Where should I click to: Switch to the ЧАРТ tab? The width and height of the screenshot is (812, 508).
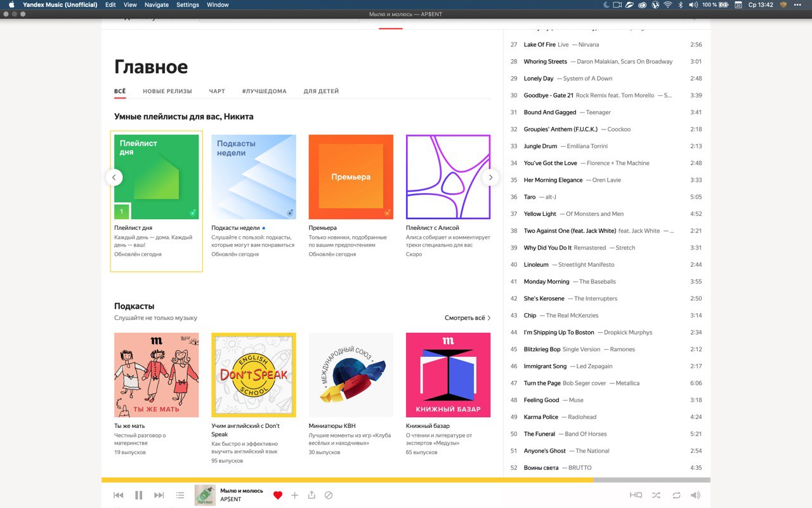(x=217, y=91)
